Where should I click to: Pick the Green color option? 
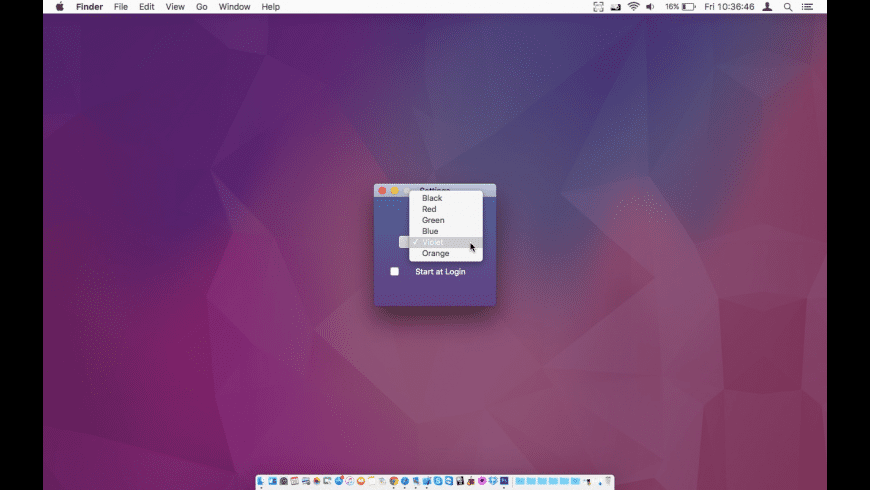click(433, 220)
